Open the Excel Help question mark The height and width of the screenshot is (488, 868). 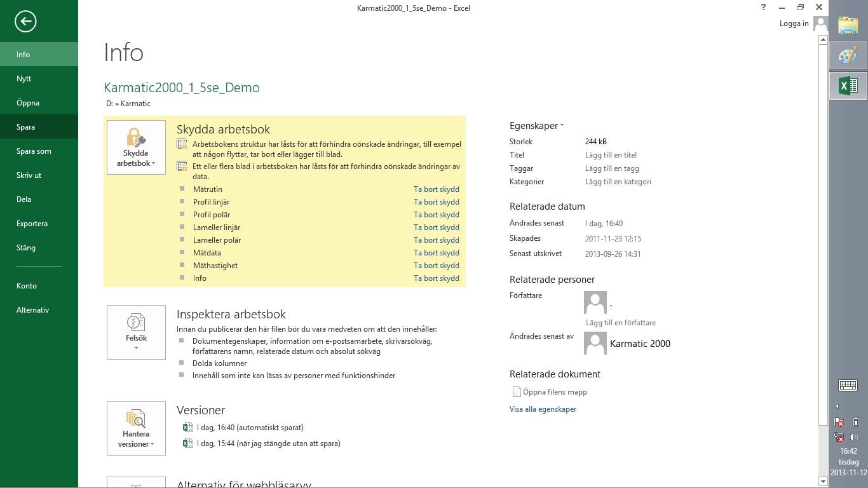(763, 8)
